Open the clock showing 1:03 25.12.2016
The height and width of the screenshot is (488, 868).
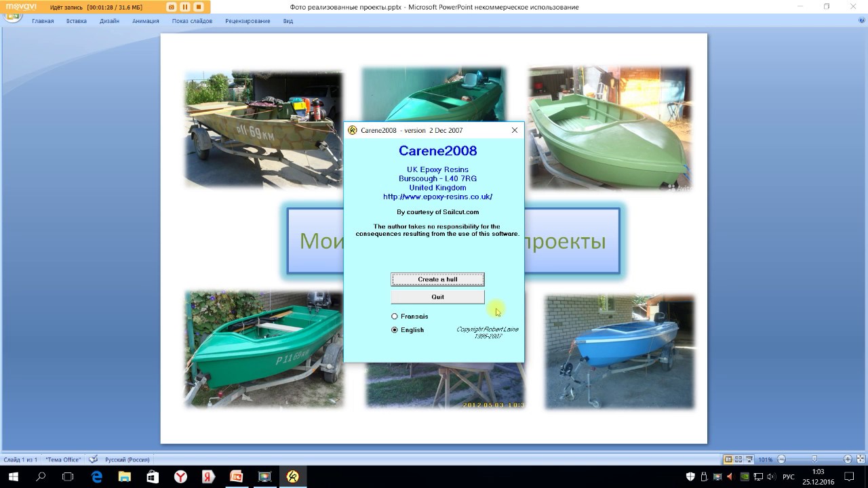click(818, 476)
